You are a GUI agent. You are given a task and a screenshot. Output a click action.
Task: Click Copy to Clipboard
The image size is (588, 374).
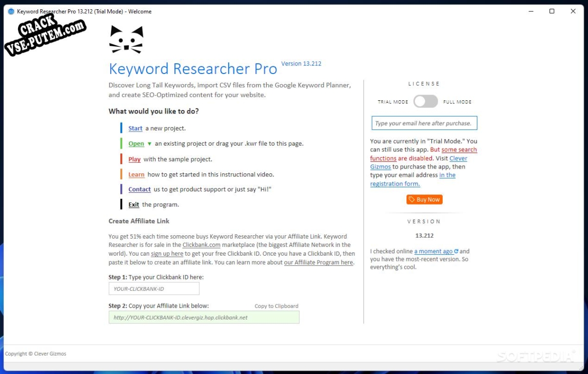click(x=276, y=306)
